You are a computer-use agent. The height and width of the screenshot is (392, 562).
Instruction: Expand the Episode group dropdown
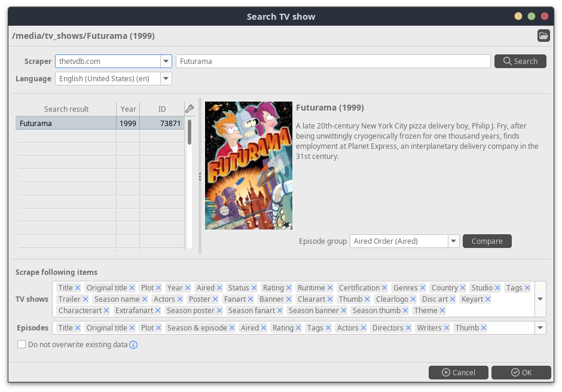pos(453,241)
